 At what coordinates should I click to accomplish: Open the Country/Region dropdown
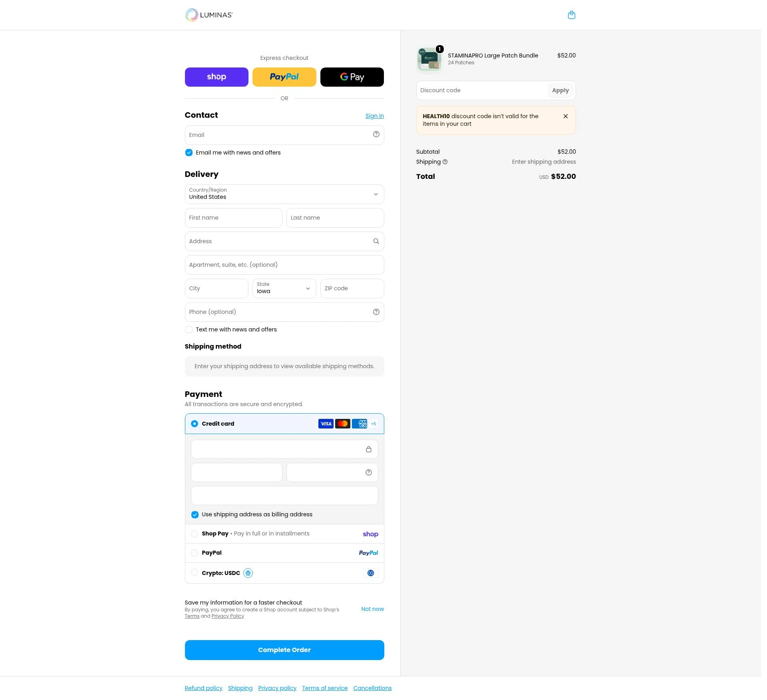click(x=284, y=194)
